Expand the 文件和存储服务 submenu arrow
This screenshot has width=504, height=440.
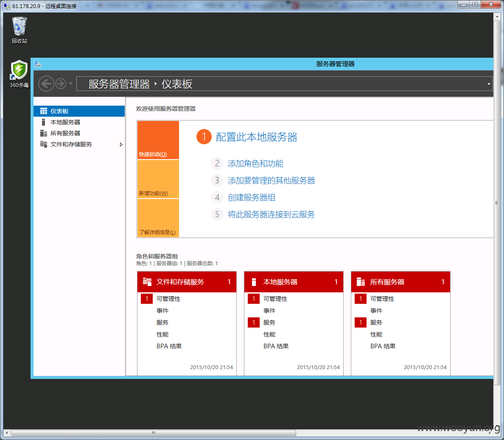(121, 144)
